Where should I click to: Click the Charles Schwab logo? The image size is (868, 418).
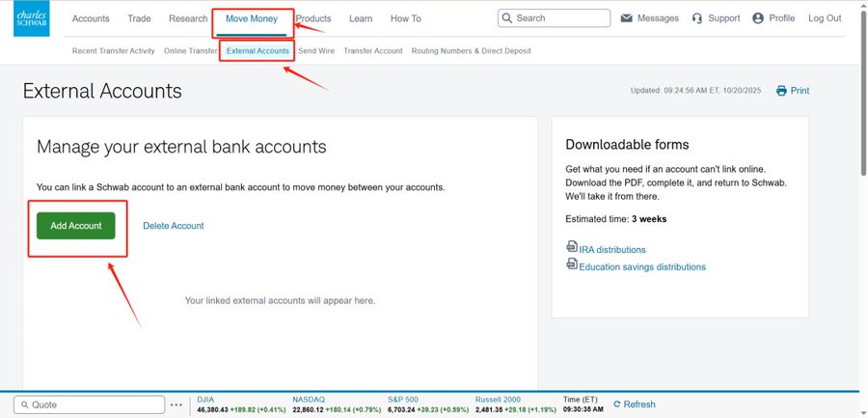(32, 19)
